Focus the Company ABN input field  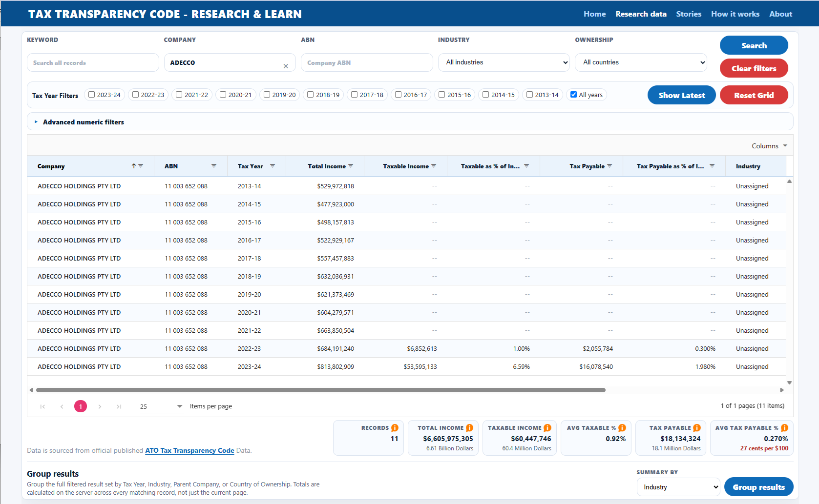367,62
